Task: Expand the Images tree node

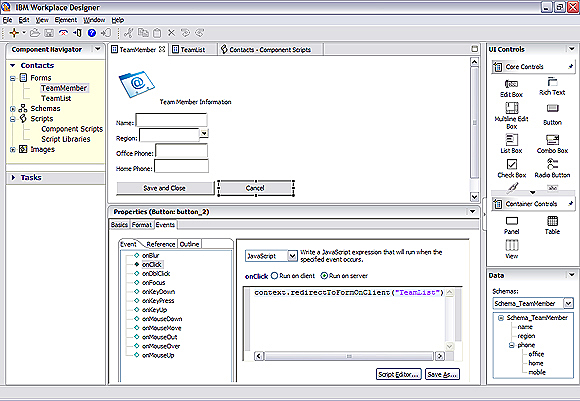Action: pyautogui.click(x=13, y=149)
